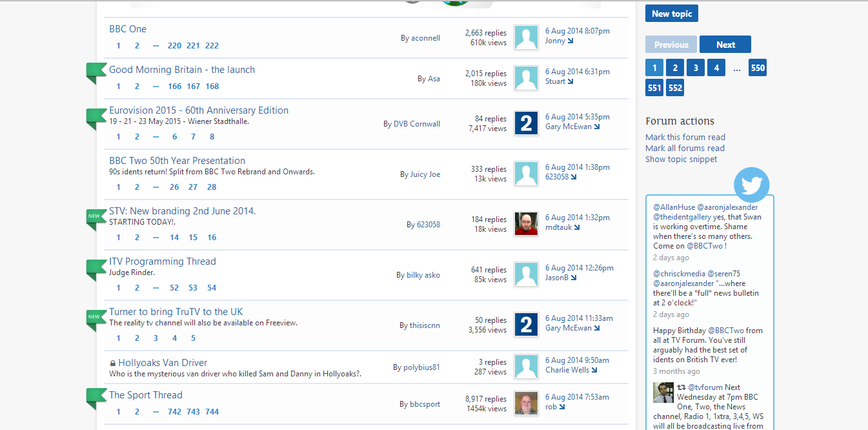Viewport: 868px width, 430px height.
Task: Expand page ellipsis in BBC One topic
Action: 156,46
